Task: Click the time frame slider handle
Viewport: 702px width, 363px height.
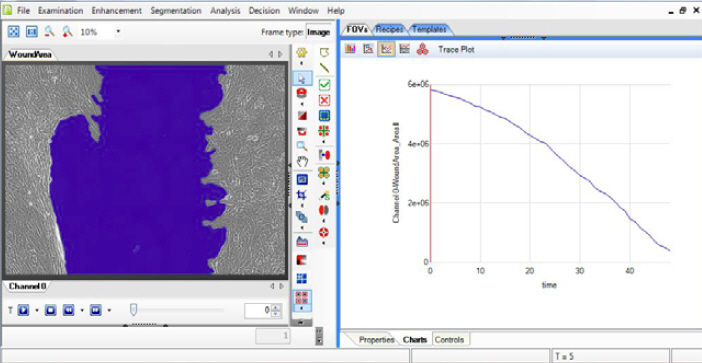Action: coord(133,309)
